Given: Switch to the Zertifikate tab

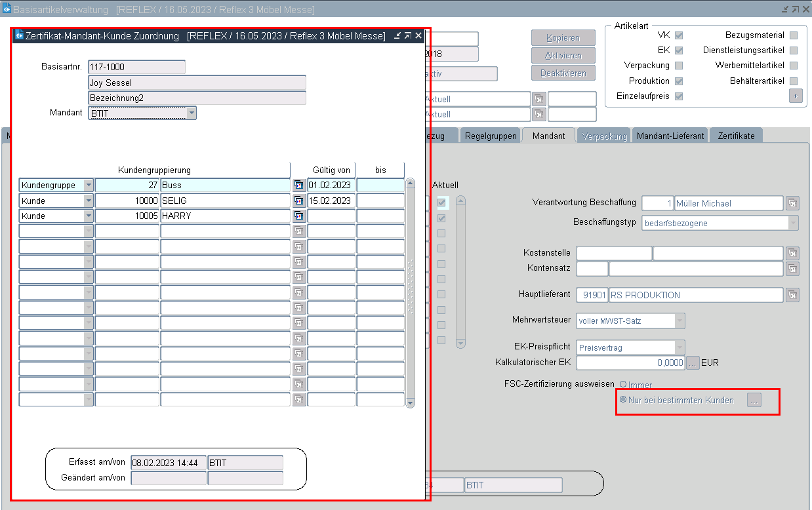Looking at the screenshot, I should 736,136.
